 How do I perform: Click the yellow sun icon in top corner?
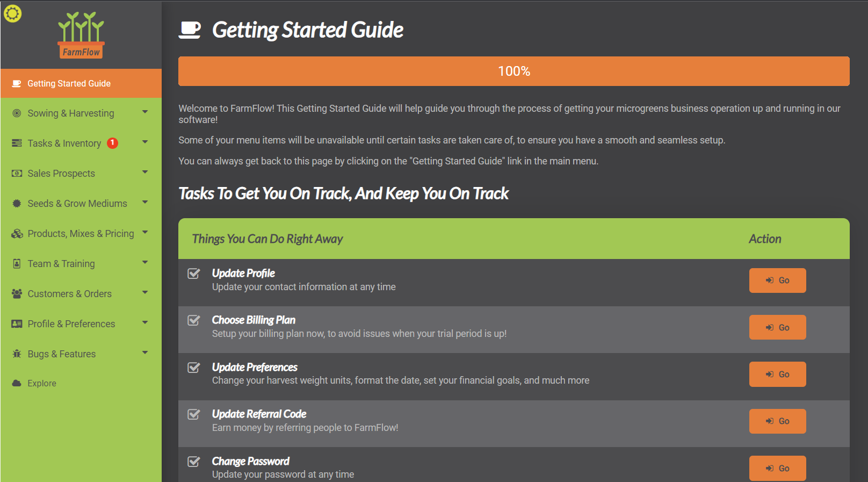[x=12, y=13]
